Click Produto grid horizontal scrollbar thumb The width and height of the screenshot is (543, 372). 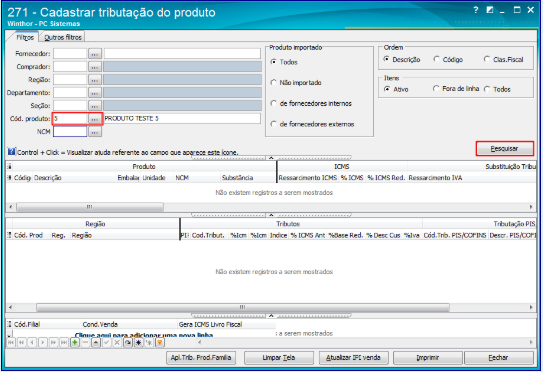click(x=90, y=207)
